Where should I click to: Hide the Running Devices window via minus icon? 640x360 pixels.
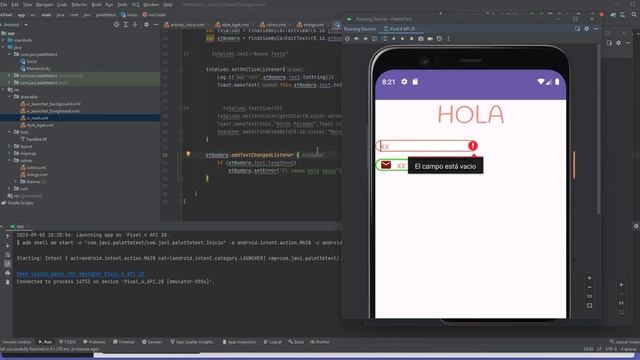596,29
